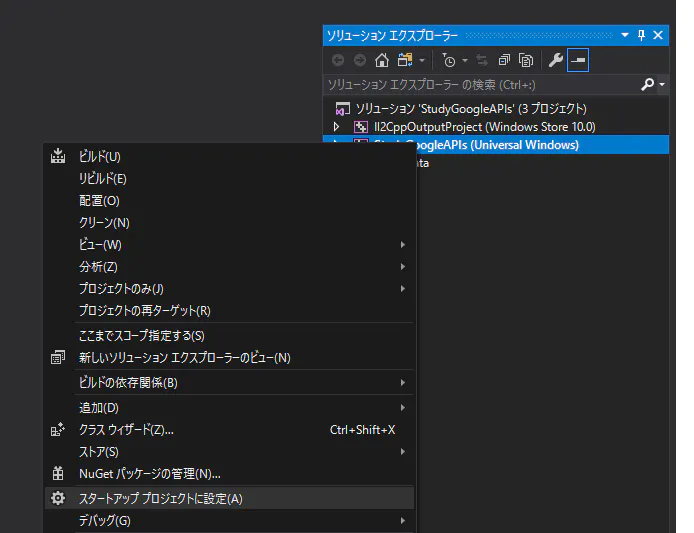Screen dimensions: 694x533
Task: Toggle the Preview Selected Items button
Action: 578,60
